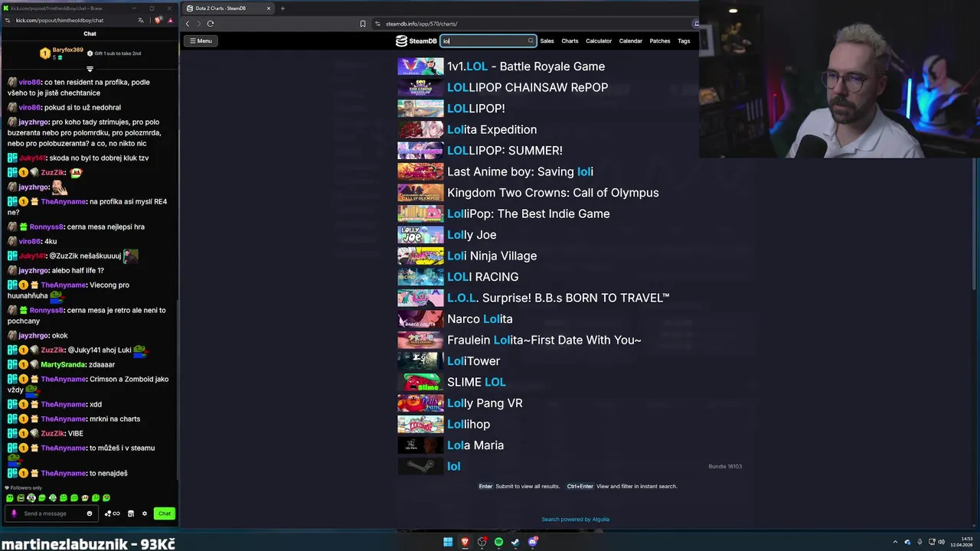The height and width of the screenshot is (551, 980).
Task: Click the microphone icon in the message box
Action: coord(14,514)
